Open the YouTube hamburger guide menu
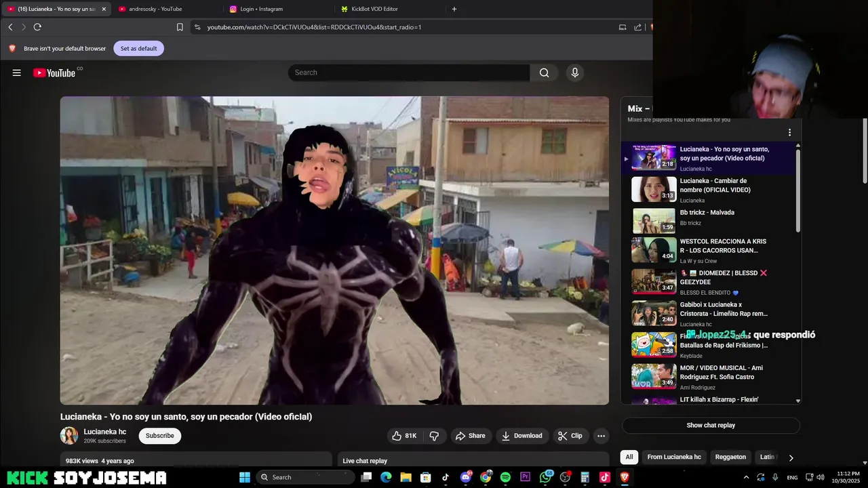Image resolution: width=868 pixels, height=488 pixels. [17, 73]
